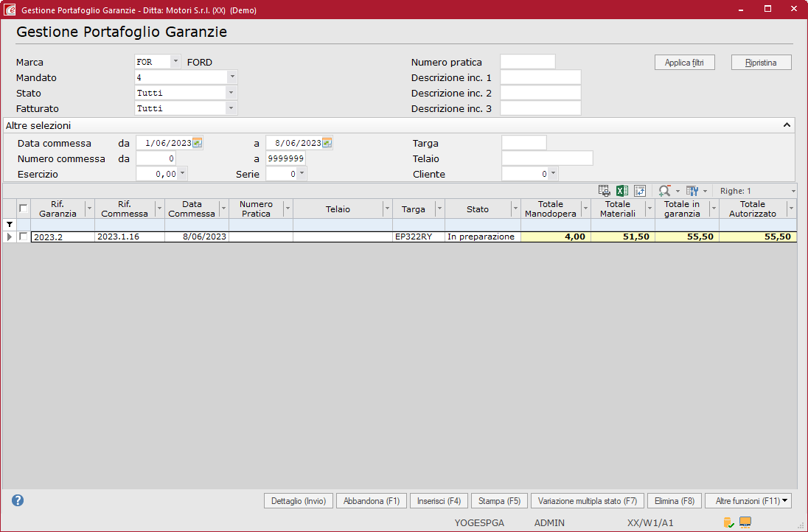
Task: Click the grid layout icon beside Excel
Action: [640, 190]
